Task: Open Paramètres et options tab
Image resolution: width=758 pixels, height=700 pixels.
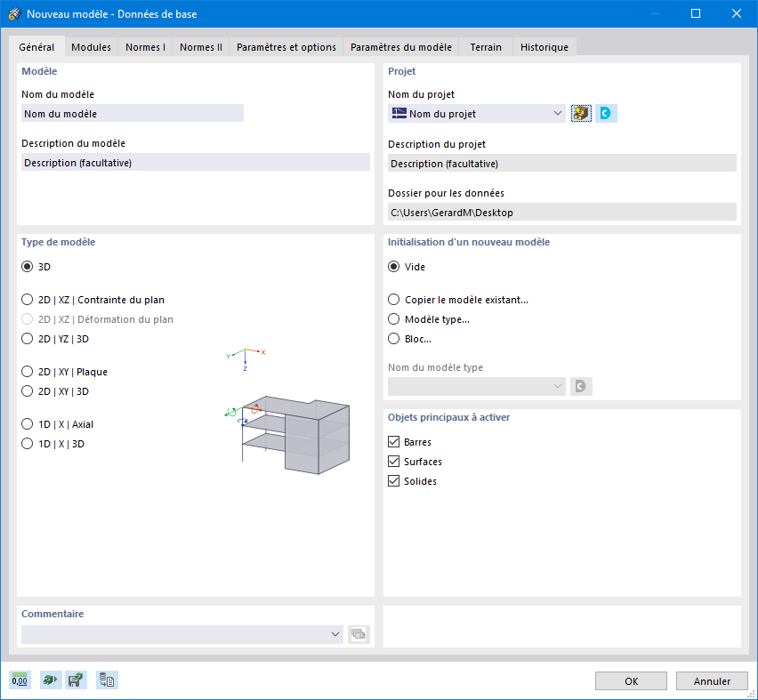Action: pyautogui.click(x=286, y=47)
